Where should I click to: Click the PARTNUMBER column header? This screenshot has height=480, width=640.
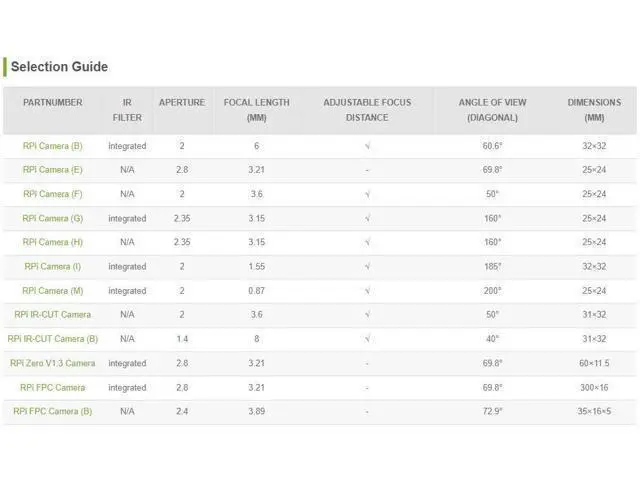(53, 102)
